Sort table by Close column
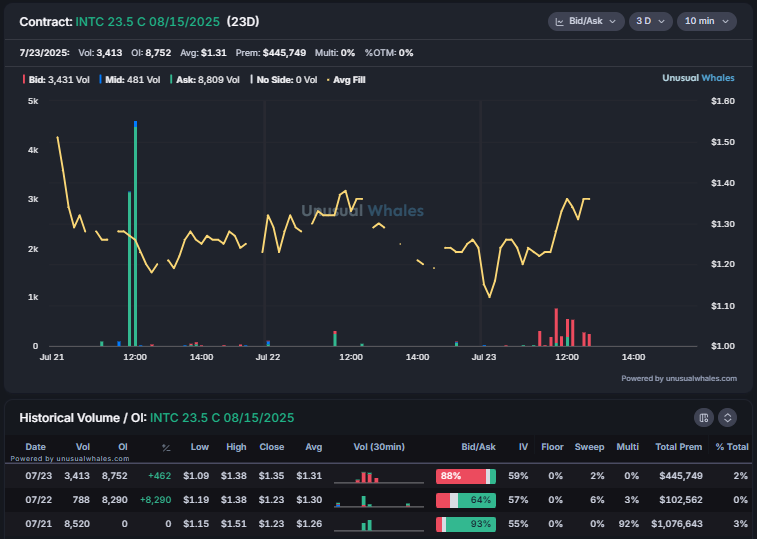The height and width of the screenshot is (539, 757). click(x=271, y=447)
